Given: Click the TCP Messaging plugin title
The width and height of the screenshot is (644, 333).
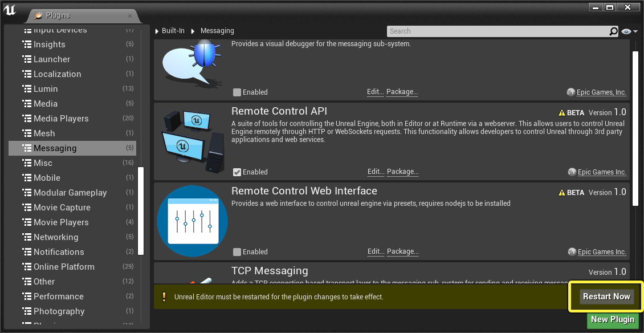Looking at the screenshot, I should pyautogui.click(x=270, y=270).
